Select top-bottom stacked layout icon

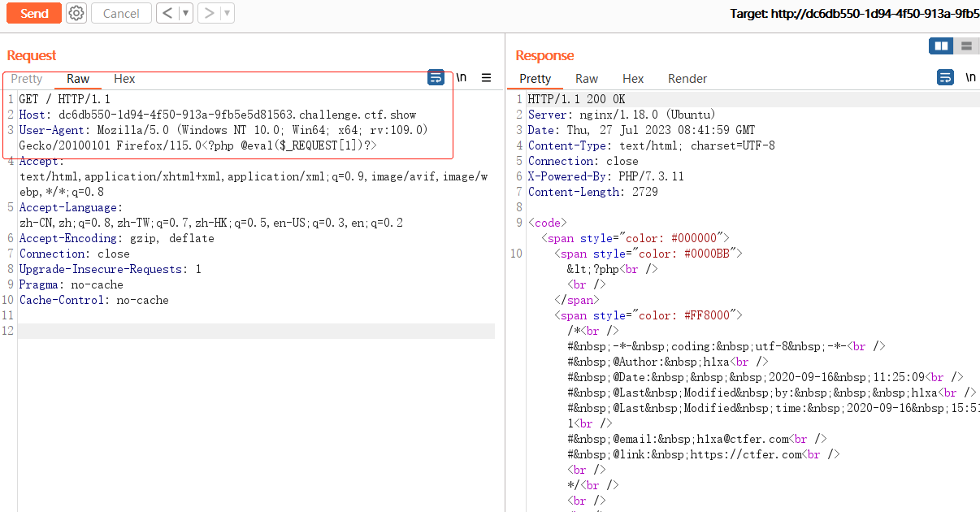966,46
